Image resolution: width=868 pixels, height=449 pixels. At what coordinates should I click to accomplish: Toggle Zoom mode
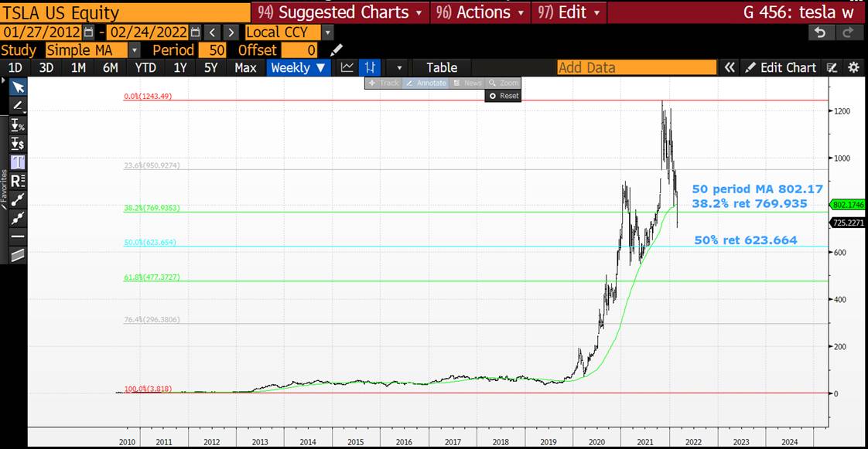[503, 83]
